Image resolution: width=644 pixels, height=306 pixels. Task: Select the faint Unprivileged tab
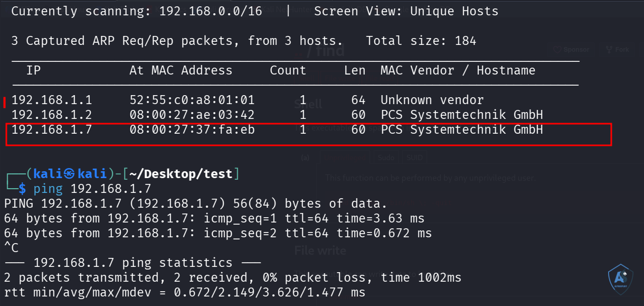[344, 157]
